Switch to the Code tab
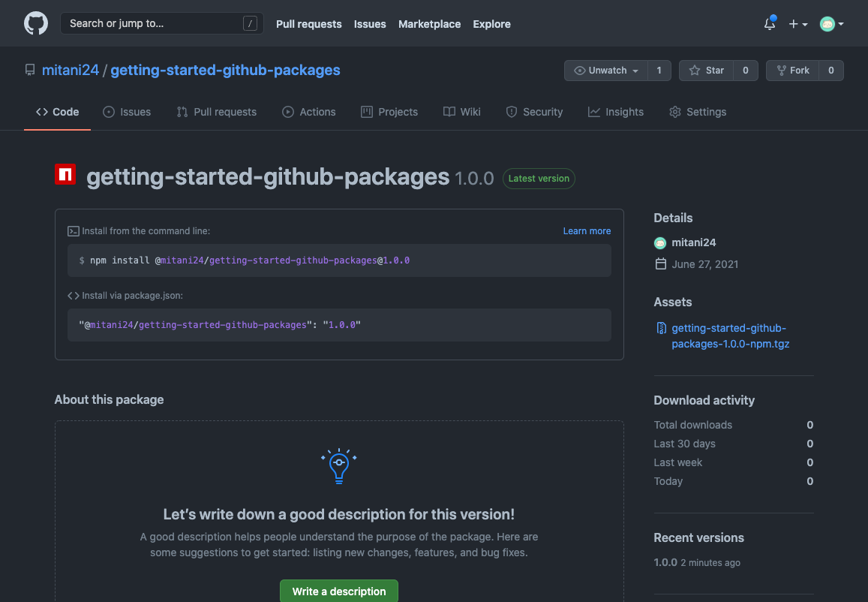 point(58,112)
